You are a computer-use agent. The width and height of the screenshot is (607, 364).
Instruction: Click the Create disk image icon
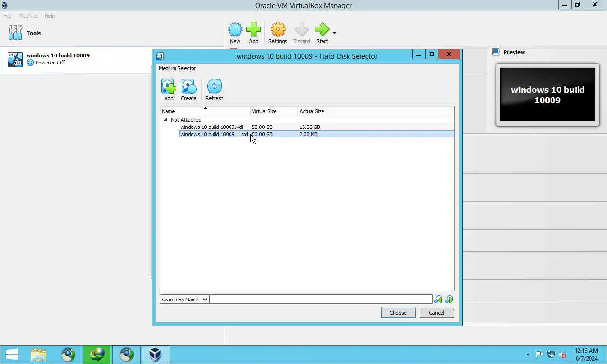point(188,90)
